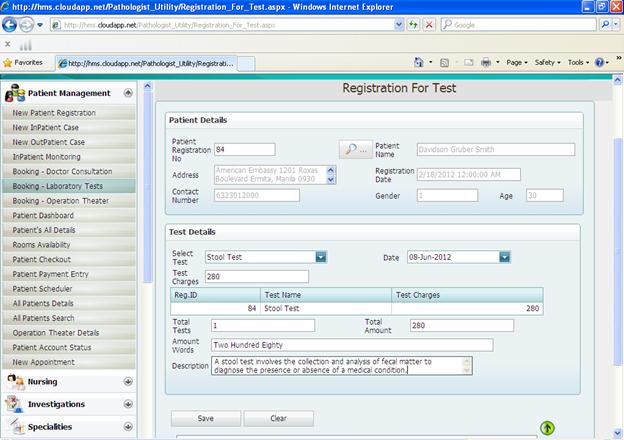Click the Stop loading red X icon

[x=429, y=25]
